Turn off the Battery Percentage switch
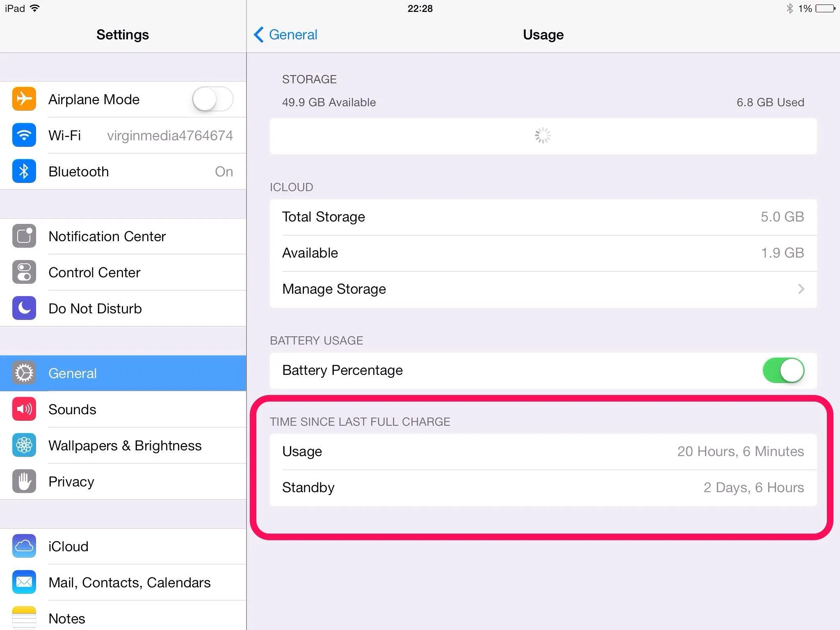Image resolution: width=840 pixels, height=630 pixels. [x=783, y=370]
